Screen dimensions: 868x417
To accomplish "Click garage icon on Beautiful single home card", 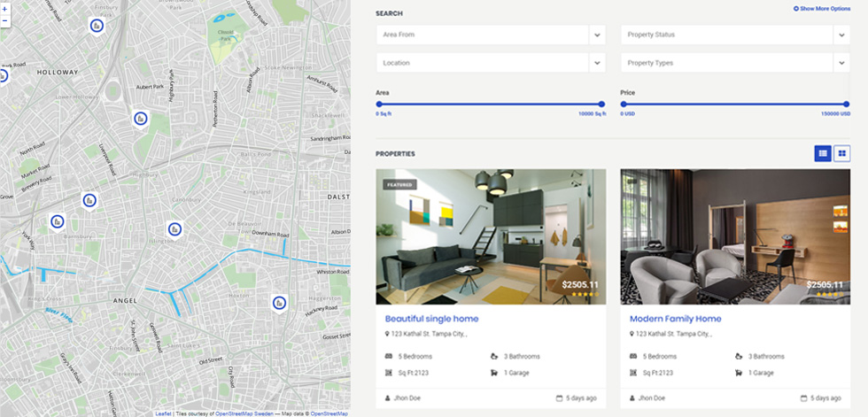I will click(x=494, y=373).
